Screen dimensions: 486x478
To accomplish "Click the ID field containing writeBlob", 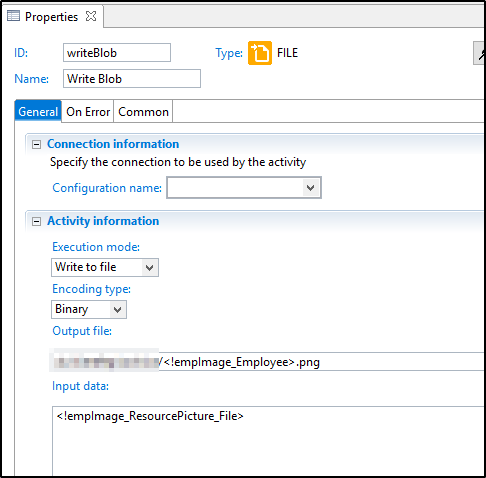I will 117,53.
